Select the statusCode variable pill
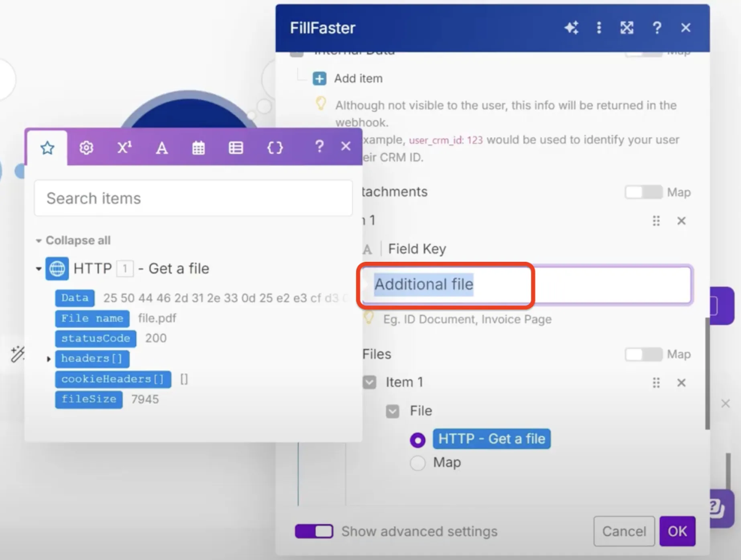 pyautogui.click(x=96, y=339)
